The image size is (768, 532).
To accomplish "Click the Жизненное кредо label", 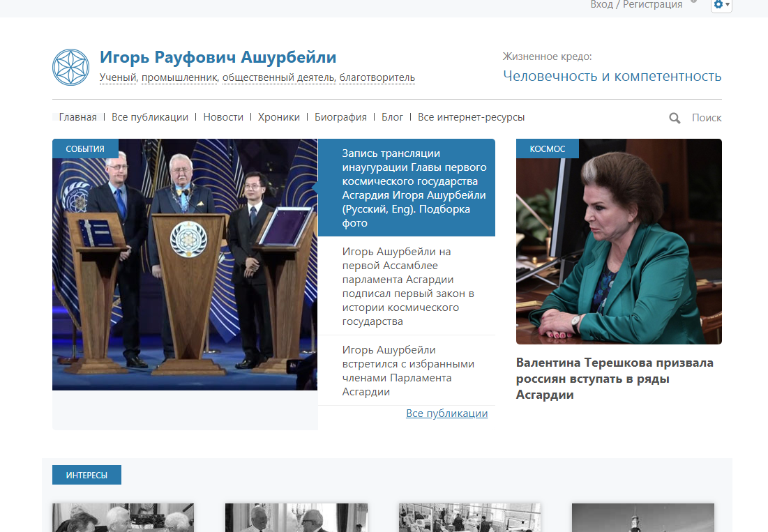I will pyautogui.click(x=547, y=56).
